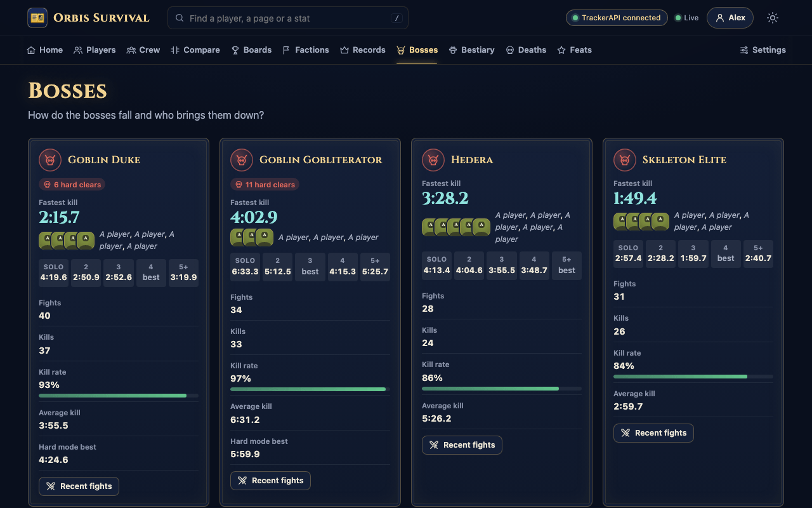Select Skeleton Elite's 3-player 1:59.7 cell
This screenshot has width=812, height=508.
pos(693,253)
